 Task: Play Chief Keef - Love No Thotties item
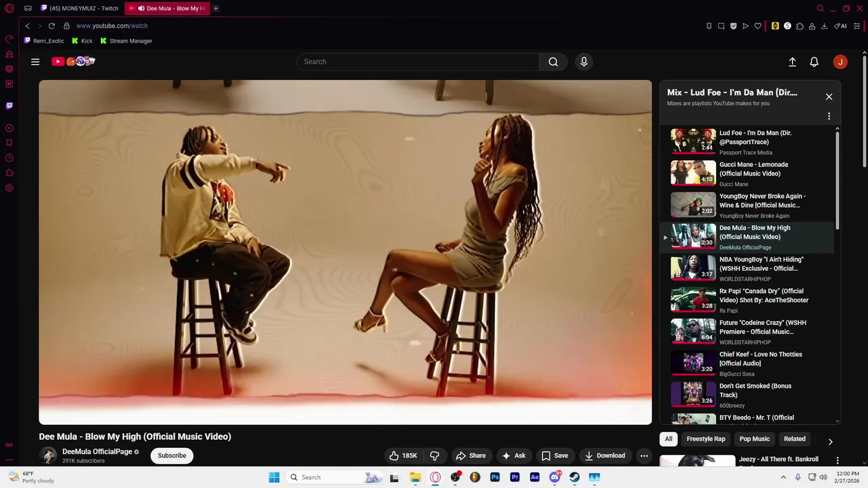point(749,363)
